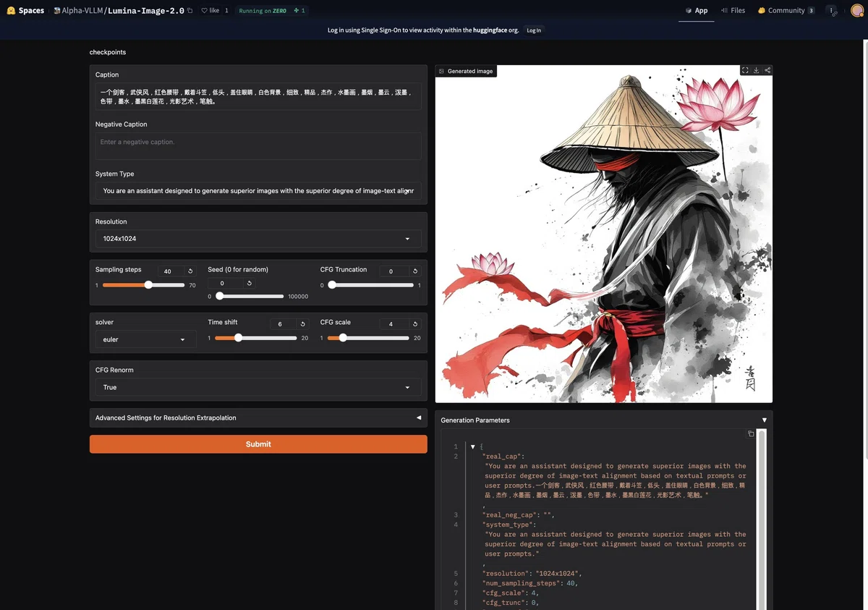Screen dimensions: 868x610
Task: Click the "system_type" JSON key
Action: [x=509, y=525]
